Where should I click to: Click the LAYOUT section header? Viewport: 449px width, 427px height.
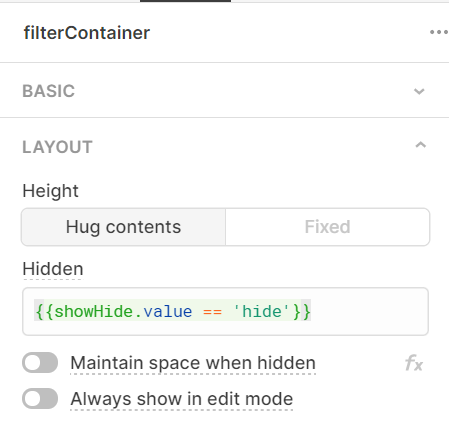[x=224, y=147]
